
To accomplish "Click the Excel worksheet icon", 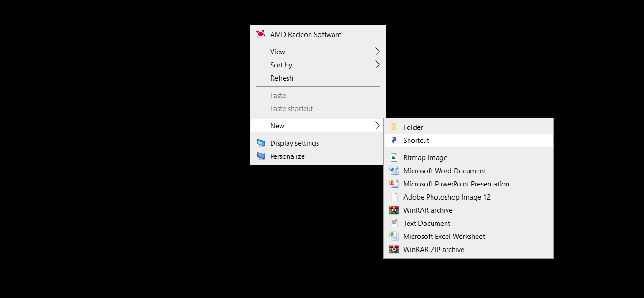I will (x=394, y=237).
